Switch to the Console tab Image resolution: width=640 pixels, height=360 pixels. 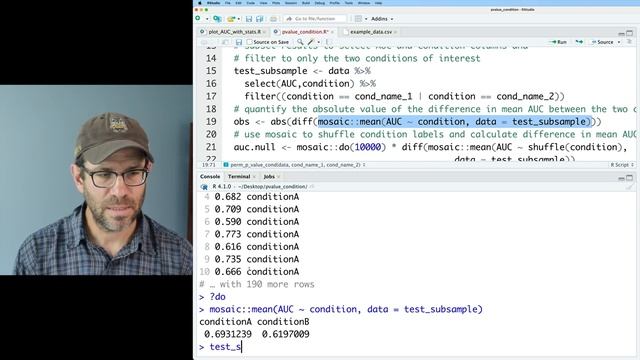click(210, 177)
